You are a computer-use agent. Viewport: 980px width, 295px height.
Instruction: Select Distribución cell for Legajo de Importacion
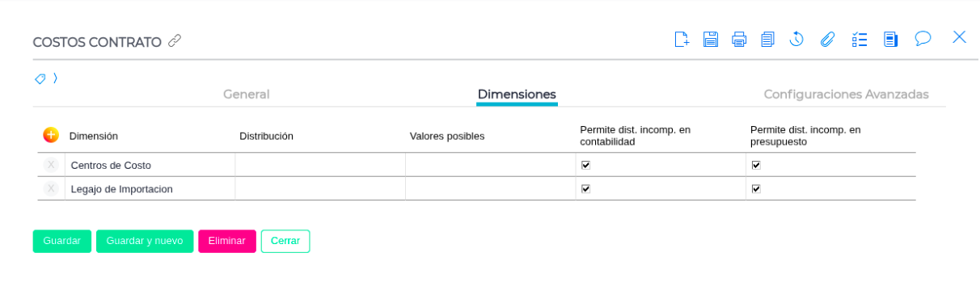pos(320,188)
